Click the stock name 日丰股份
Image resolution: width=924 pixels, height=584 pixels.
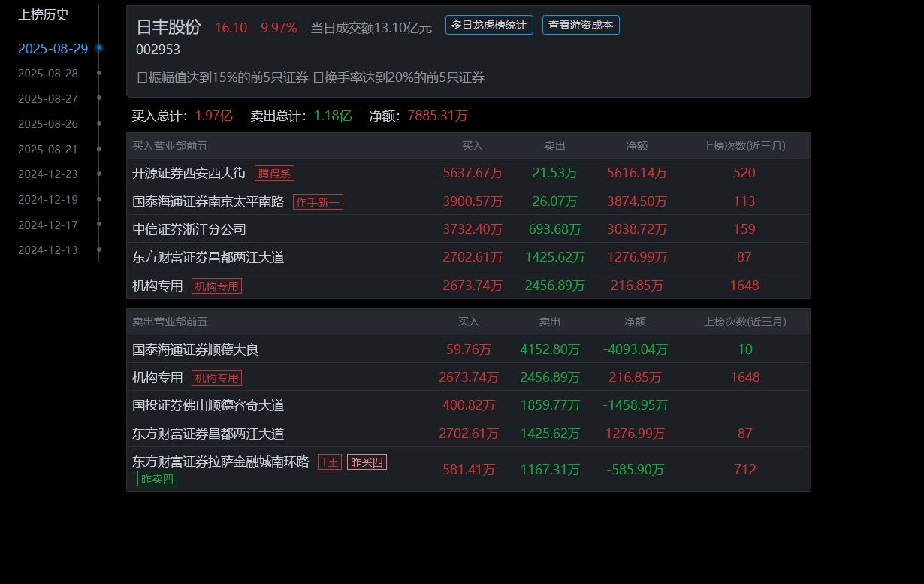(168, 27)
